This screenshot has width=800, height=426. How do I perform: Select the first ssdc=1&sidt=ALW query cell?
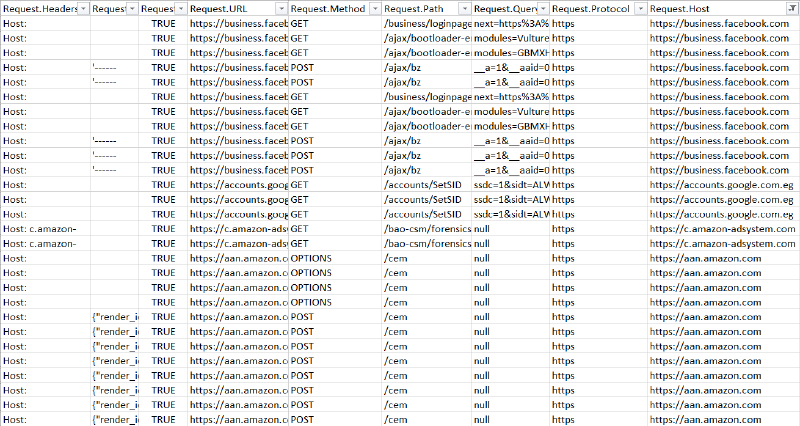click(511, 185)
